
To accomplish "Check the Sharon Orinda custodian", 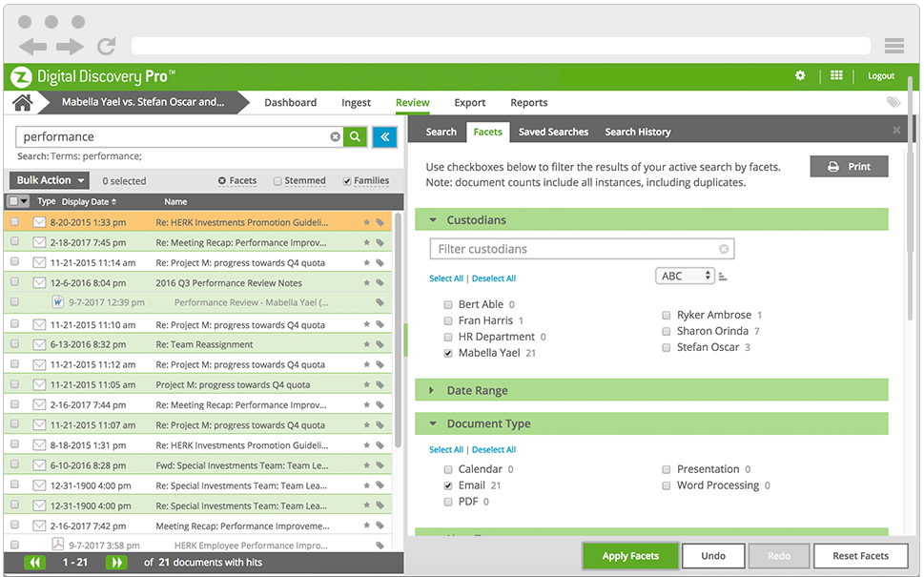I will [666, 331].
